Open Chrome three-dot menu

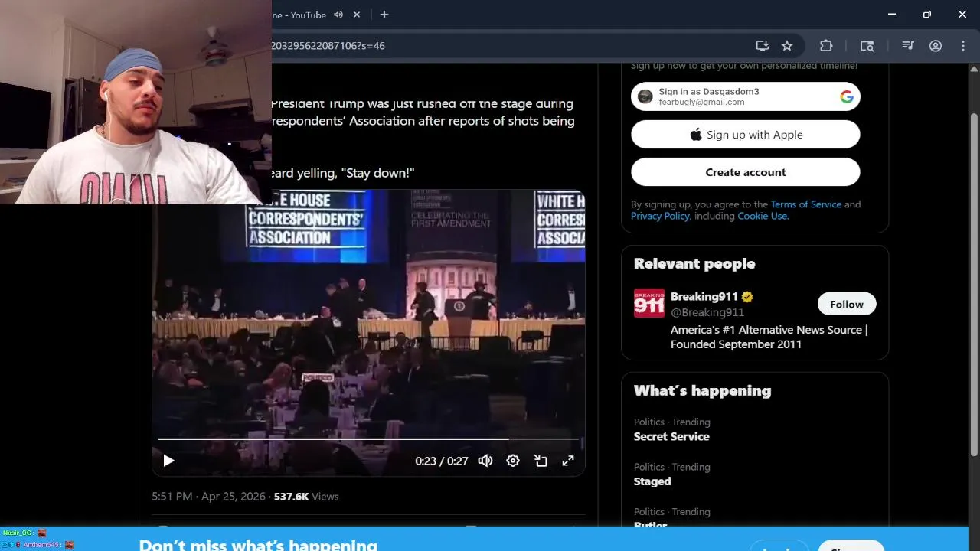[x=963, y=46]
